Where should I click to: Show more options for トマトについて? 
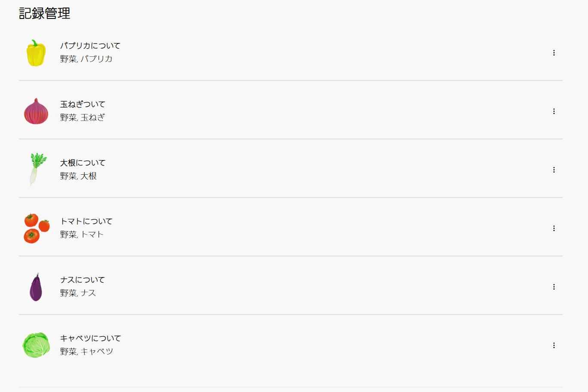(554, 228)
